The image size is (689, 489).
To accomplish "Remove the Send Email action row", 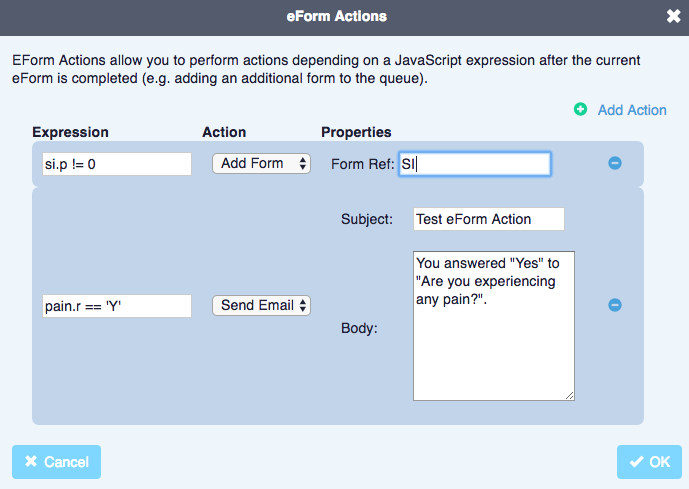I will [615, 305].
